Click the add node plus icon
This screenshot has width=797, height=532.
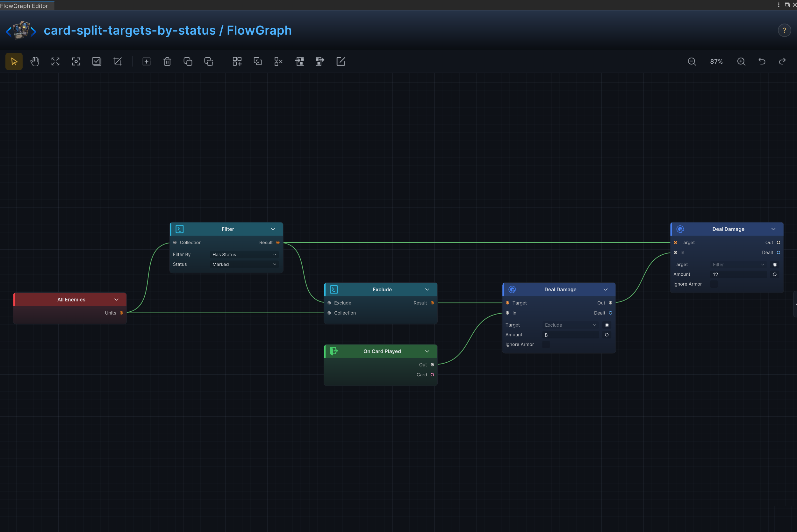[146, 61]
